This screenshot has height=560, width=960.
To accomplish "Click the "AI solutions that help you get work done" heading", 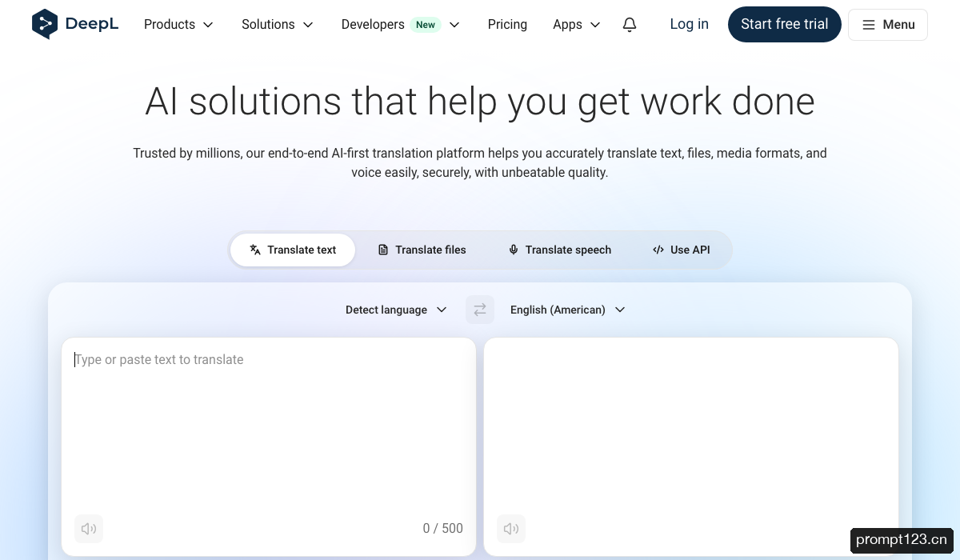I will pos(480,102).
